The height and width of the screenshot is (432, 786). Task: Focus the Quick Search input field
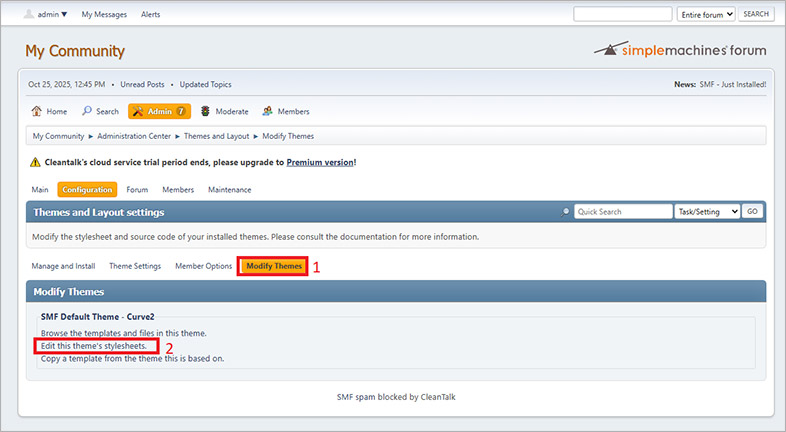pos(623,211)
